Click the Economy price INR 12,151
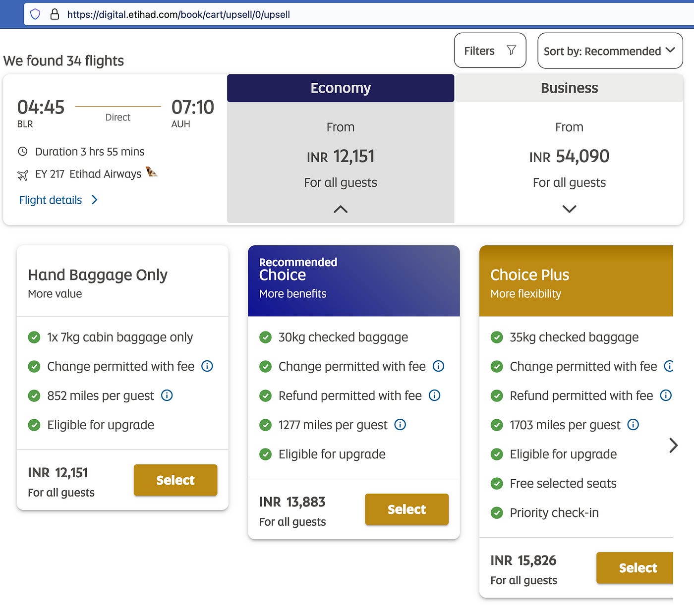 click(341, 157)
